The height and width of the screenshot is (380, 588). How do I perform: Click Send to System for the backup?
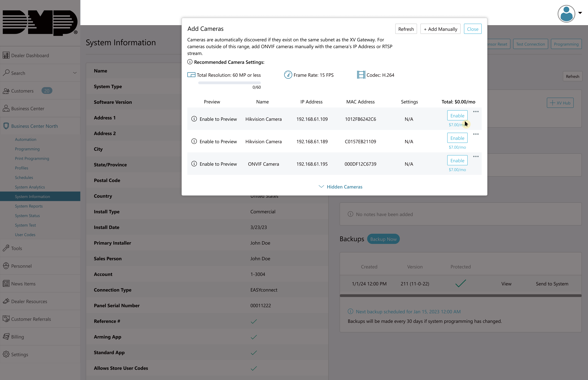pyautogui.click(x=552, y=284)
